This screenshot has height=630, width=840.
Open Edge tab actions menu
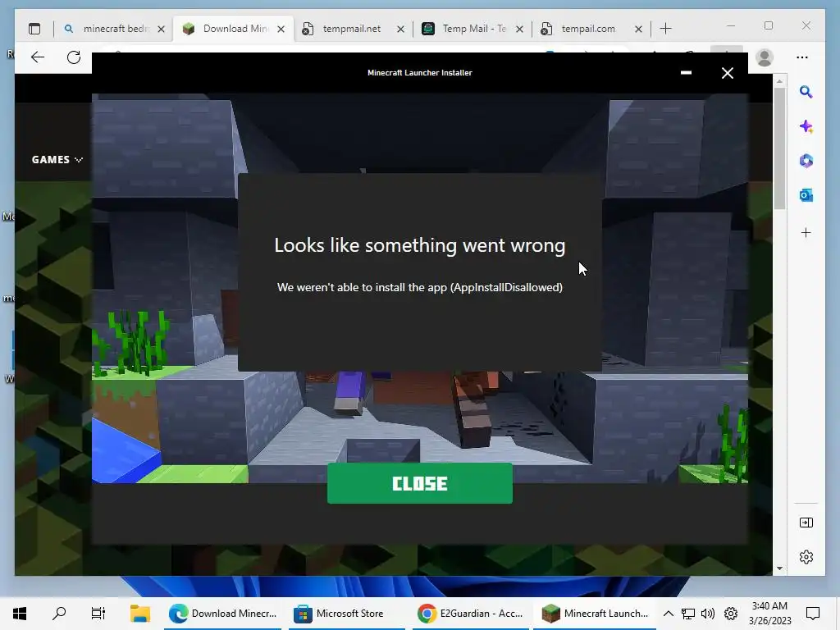[x=34, y=29]
